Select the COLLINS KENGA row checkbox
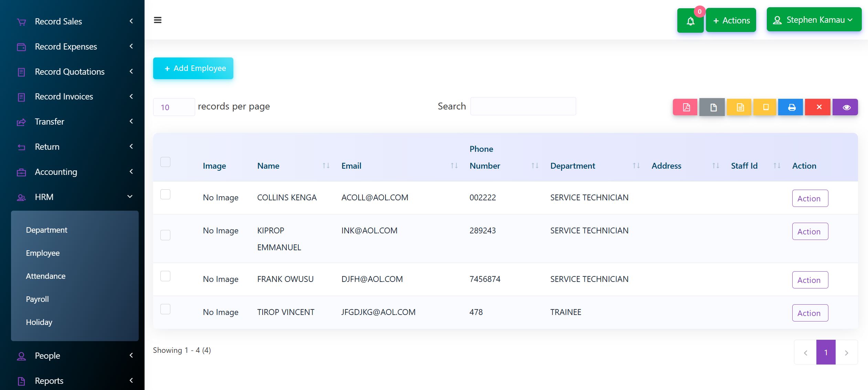This screenshot has width=868, height=390. tap(165, 194)
